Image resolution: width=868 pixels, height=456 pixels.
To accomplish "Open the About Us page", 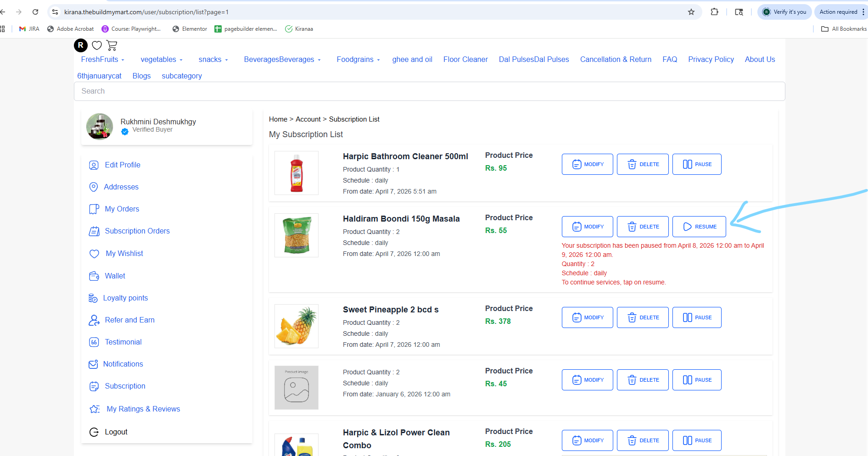I will tap(760, 60).
